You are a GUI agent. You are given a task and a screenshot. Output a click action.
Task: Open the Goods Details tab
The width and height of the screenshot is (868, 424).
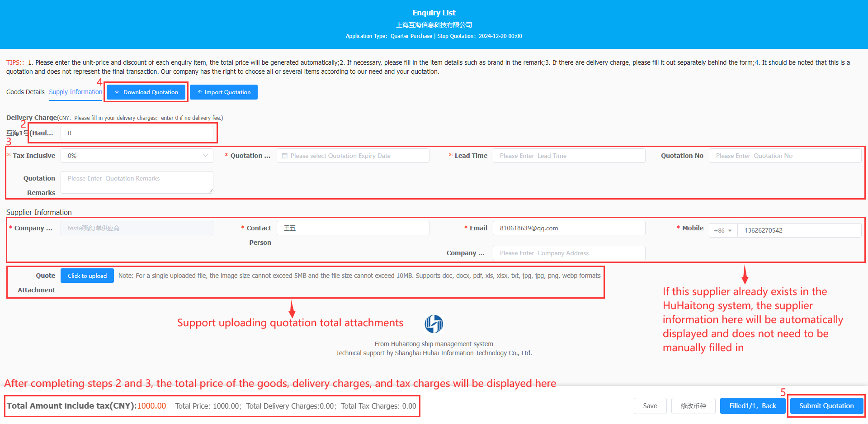click(x=25, y=92)
